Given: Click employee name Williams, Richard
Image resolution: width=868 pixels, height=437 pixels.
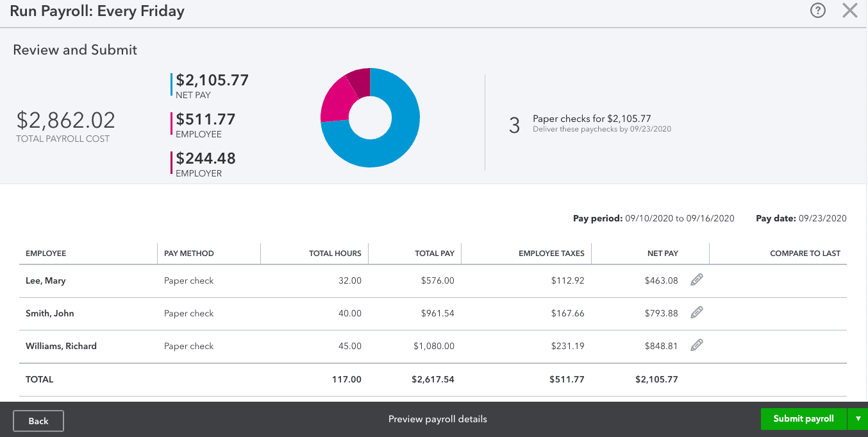Looking at the screenshot, I should tap(61, 346).
